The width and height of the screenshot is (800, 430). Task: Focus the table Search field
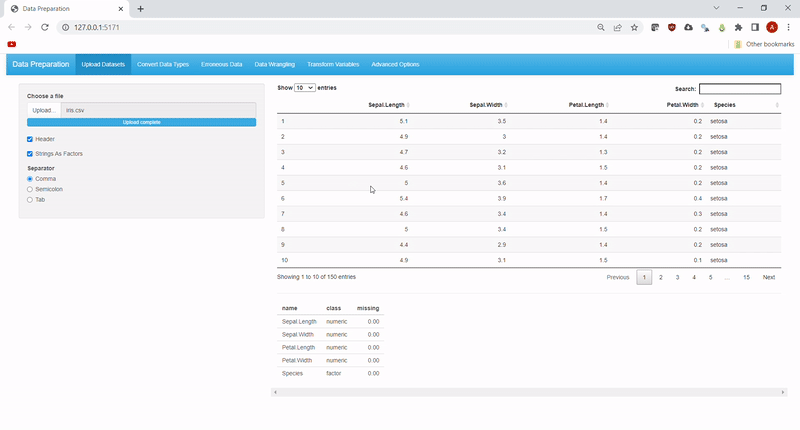point(740,89)
